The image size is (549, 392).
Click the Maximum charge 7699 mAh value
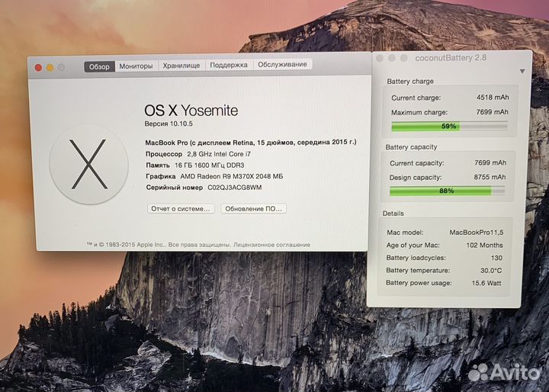tap(492, 112)
